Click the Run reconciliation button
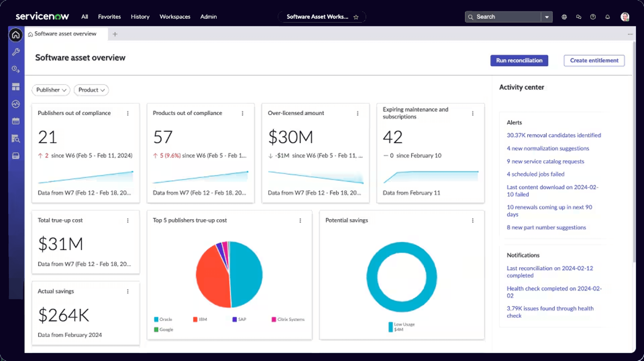This screenshot has height=361, width=644. 519,61
